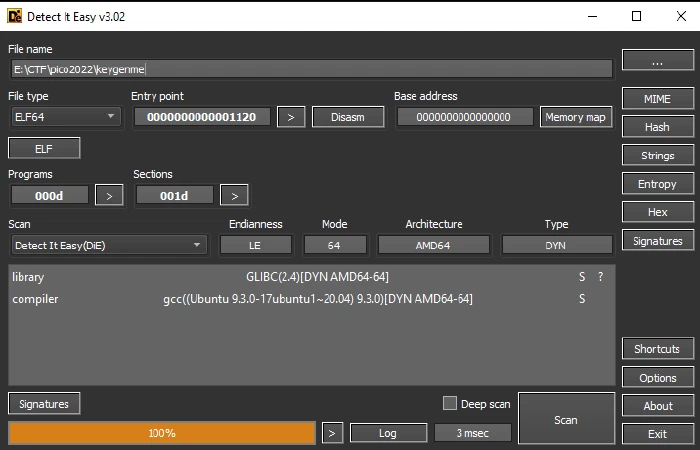
Task: Open the Disasm view
Action: click(x=348, y=117)
